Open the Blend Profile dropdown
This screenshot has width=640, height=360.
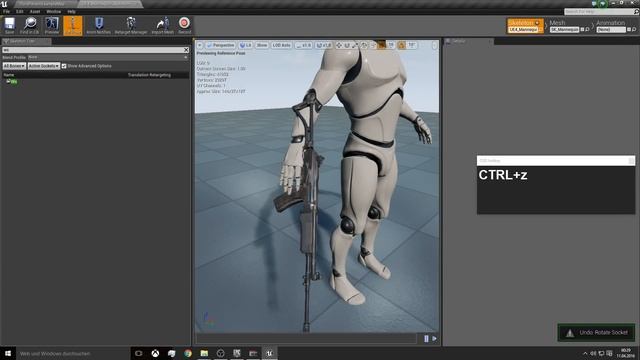108,58
